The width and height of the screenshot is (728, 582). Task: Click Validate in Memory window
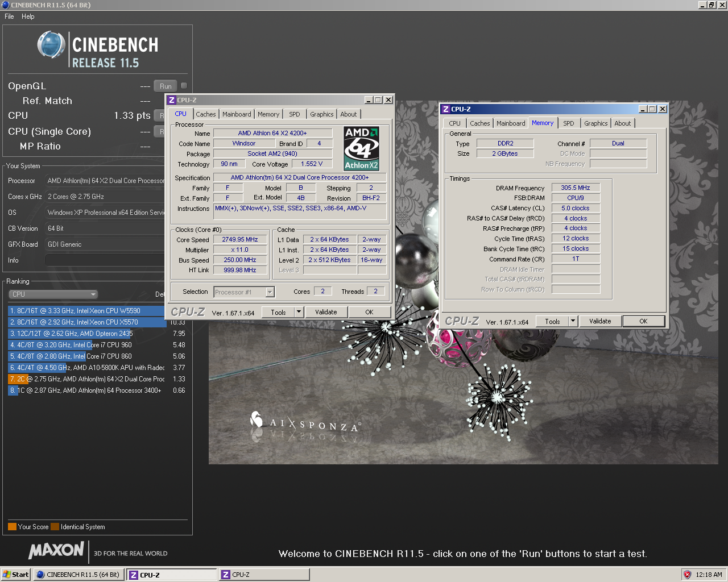600,321
